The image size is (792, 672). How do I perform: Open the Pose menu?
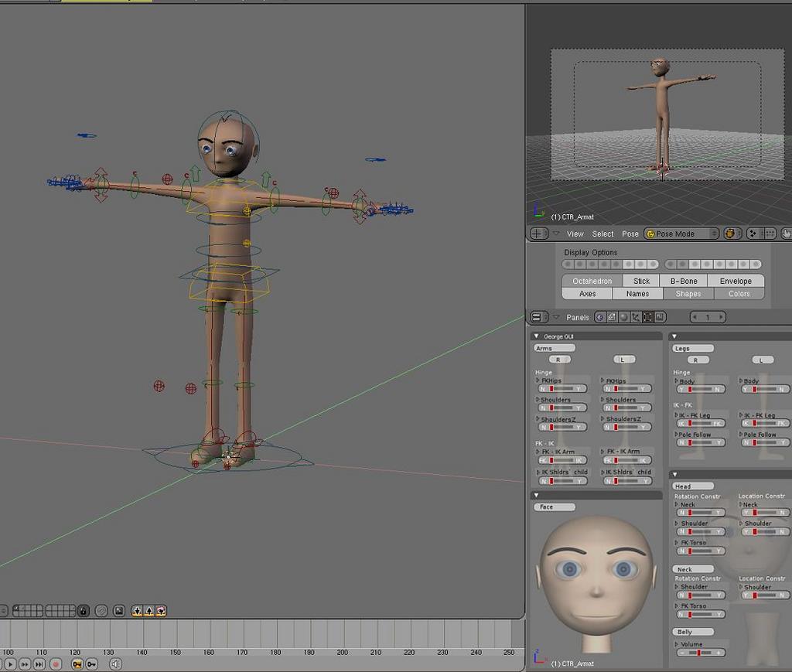[630, 234]
